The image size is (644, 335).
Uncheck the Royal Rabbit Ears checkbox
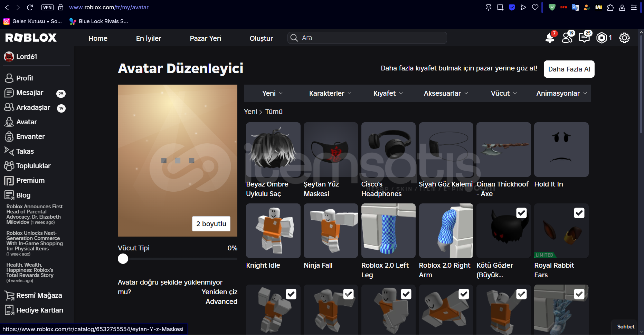(579, 213)
